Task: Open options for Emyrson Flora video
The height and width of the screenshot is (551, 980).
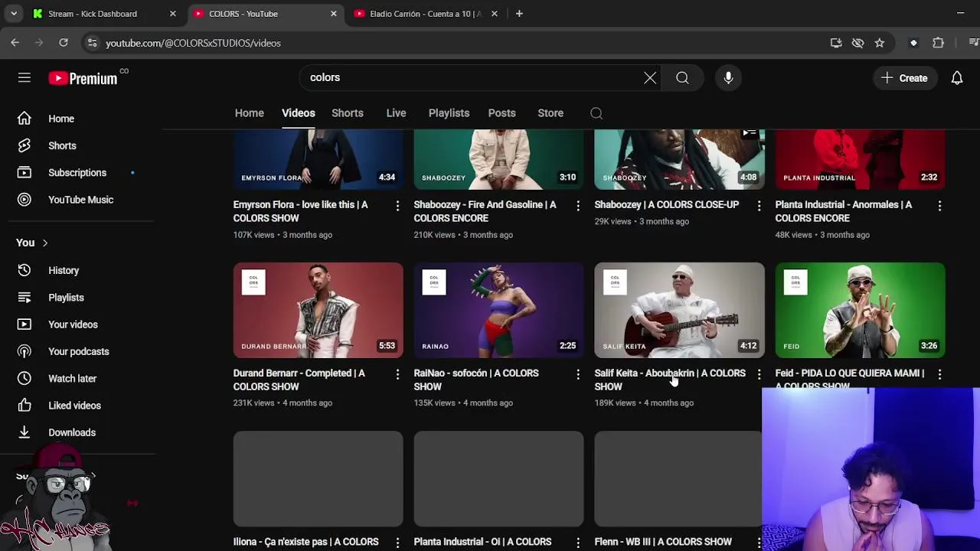Action: tap(397, 205)
